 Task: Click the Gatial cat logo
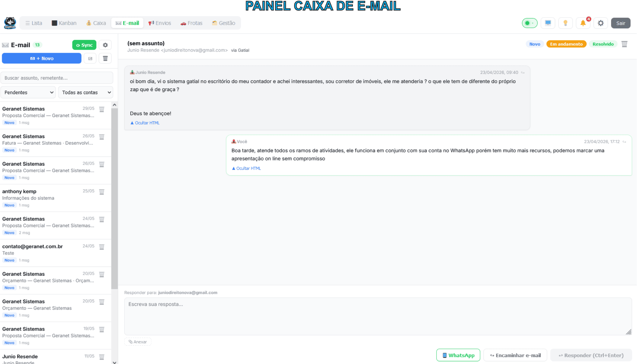[x=10, y=23]
